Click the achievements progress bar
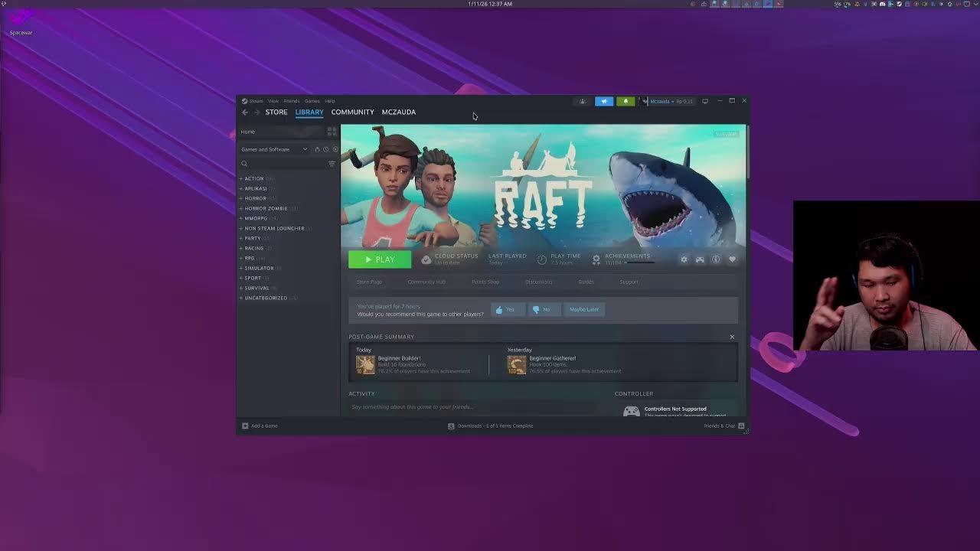This screenshot has width=980, height=551. (x=640, y=263)
